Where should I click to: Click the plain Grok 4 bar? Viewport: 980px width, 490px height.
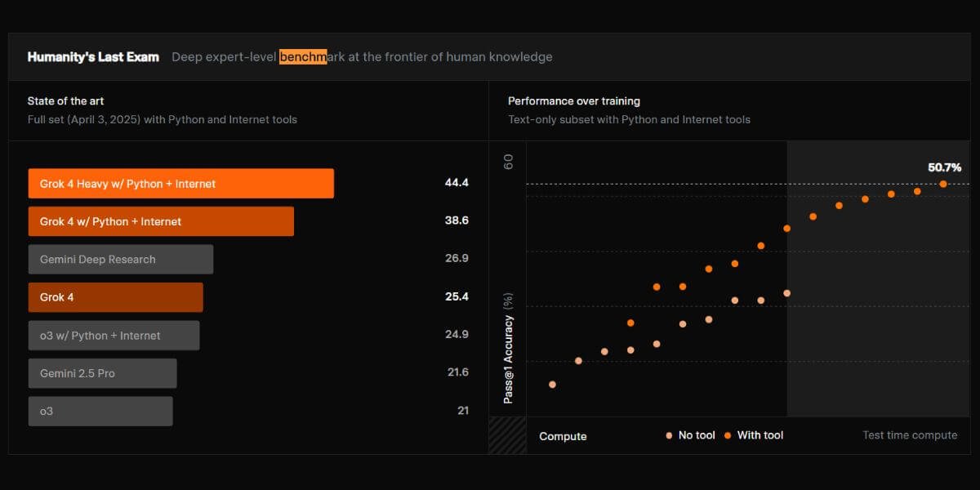tap(115, 297)
